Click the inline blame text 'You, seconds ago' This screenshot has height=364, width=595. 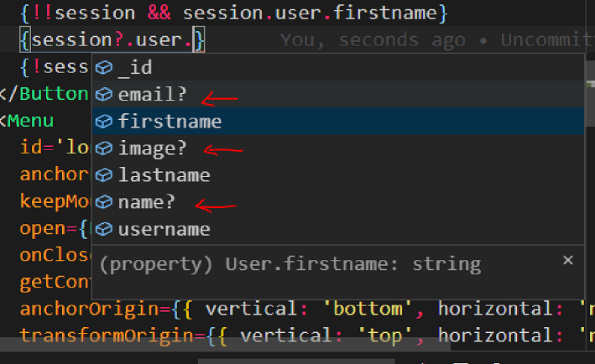tap(373, 40)
